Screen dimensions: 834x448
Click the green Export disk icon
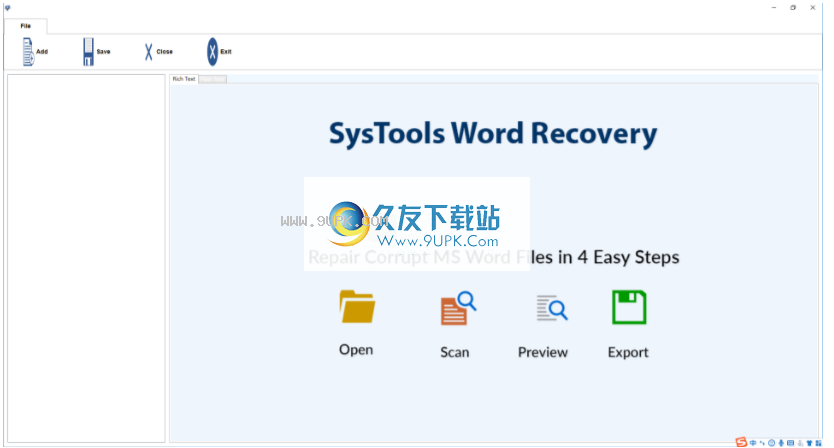pos(629,307)
